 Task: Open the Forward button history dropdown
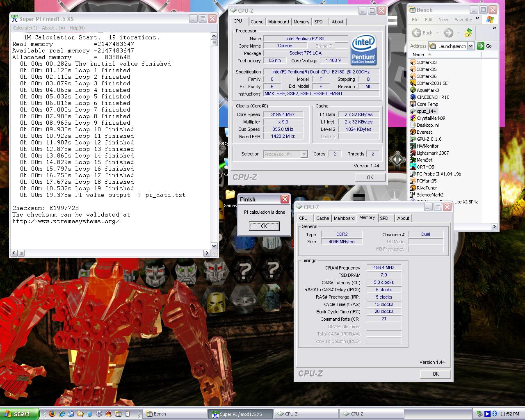point(457,33)
